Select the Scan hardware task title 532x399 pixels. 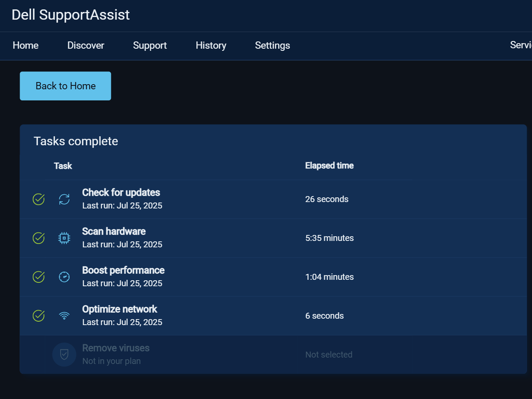[x=114, y=231]
